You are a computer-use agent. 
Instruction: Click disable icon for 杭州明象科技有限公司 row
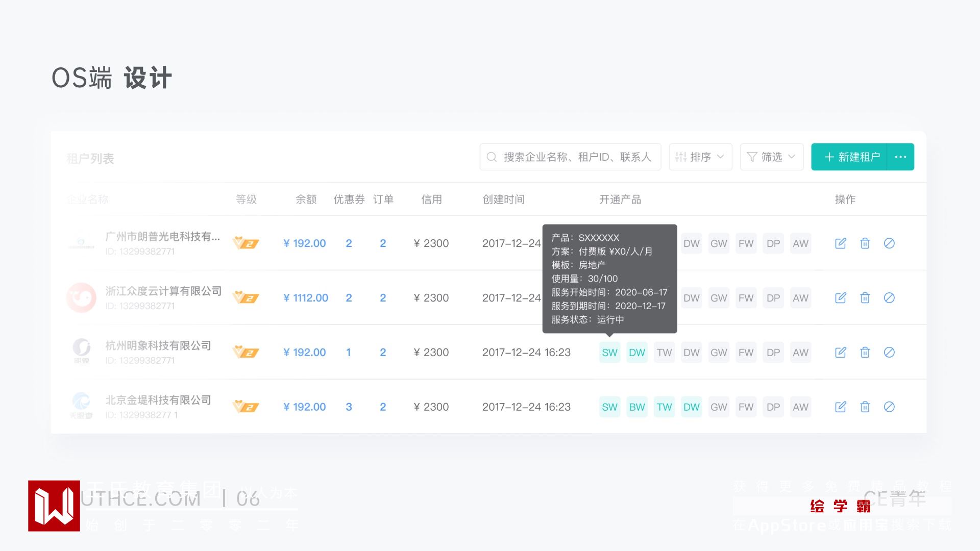(x=889, y=353)
